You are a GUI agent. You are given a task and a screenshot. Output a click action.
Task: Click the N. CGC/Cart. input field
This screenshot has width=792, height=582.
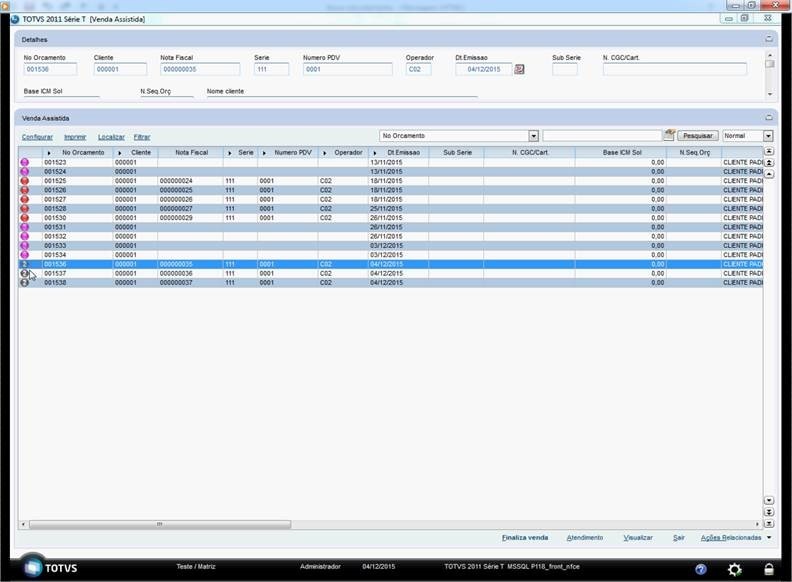[674, 69]
